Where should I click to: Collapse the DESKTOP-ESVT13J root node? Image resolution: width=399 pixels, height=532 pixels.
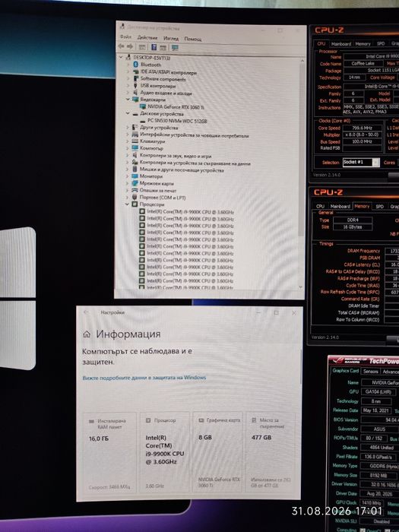coord(121,57)
